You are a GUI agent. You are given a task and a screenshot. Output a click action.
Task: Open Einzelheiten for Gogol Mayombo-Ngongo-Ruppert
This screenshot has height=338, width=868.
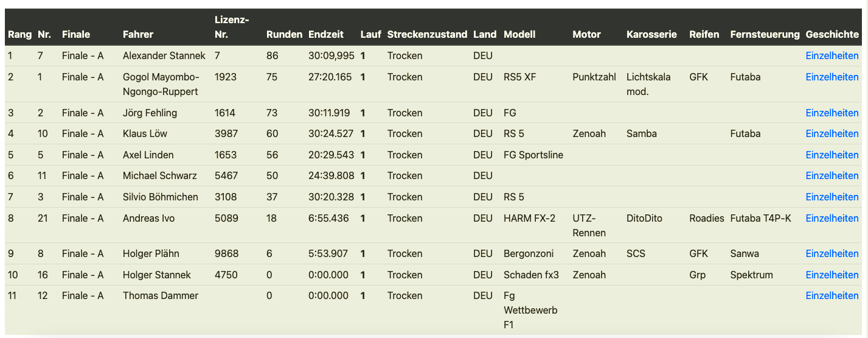[x=832, y=77]
